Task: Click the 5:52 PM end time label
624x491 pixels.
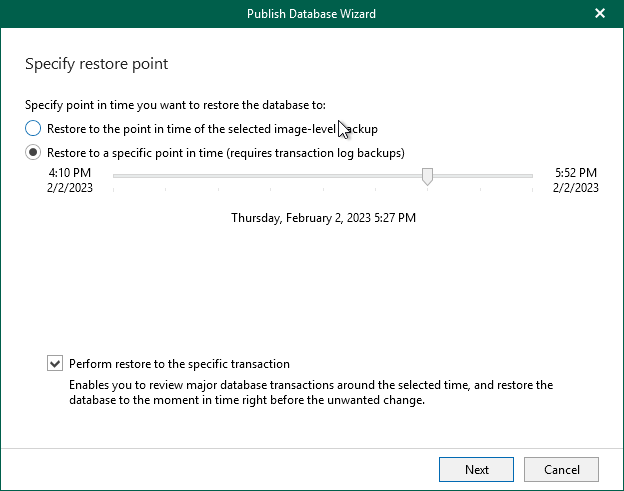Action: coord(575,172)
